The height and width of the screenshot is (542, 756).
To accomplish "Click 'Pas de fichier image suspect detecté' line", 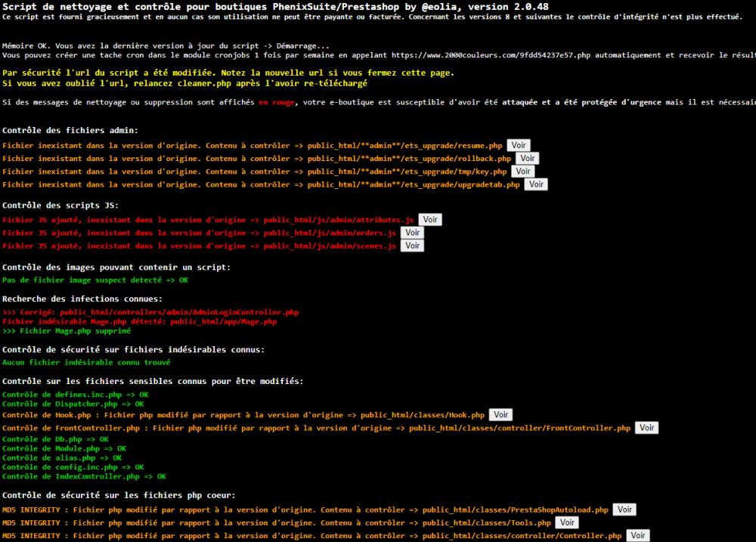I will tap(95, 280).
